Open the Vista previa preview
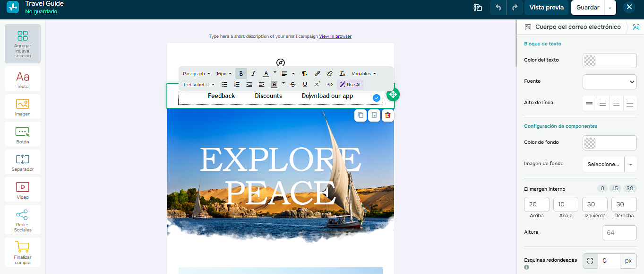644x274 pixels. [x=546, y=8]
